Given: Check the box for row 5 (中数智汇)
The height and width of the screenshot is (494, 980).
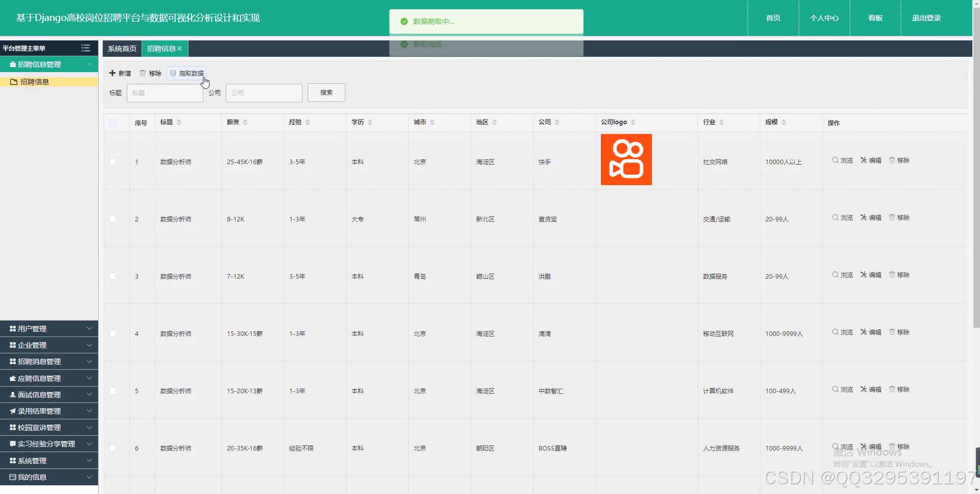Looking at the screenshot, I should [113, 391].
